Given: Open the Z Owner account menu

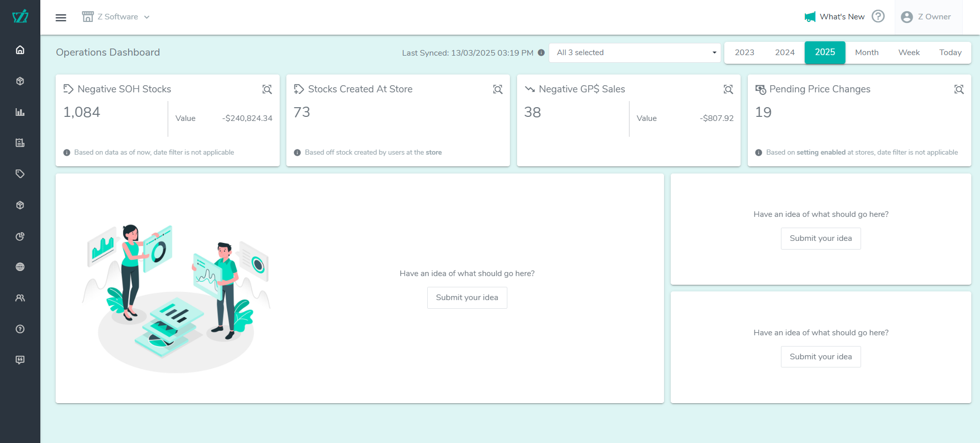Looking at the screenshot, I should click(x=926, y=17).
